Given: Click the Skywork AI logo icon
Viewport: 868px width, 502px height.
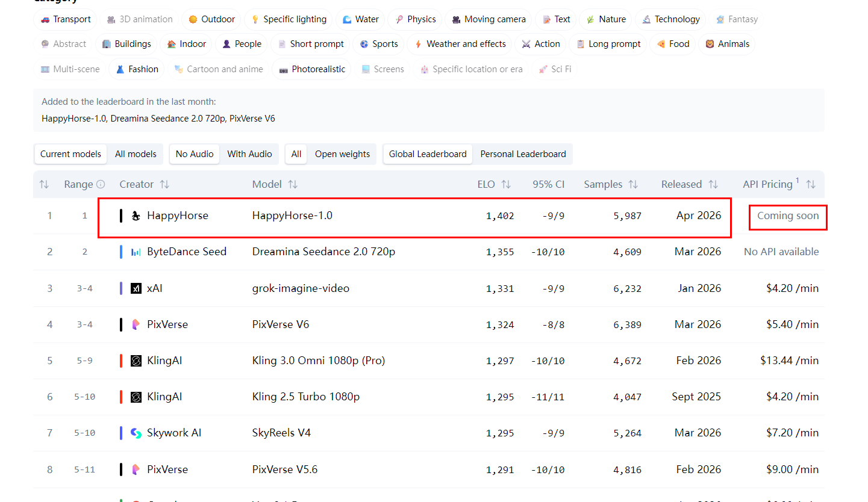Looking at the screenshot, I should [136, 433].
